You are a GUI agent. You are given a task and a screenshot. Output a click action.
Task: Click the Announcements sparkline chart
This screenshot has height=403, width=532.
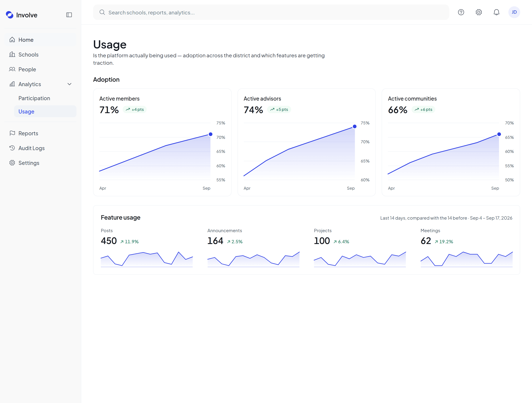coord(253,259)
